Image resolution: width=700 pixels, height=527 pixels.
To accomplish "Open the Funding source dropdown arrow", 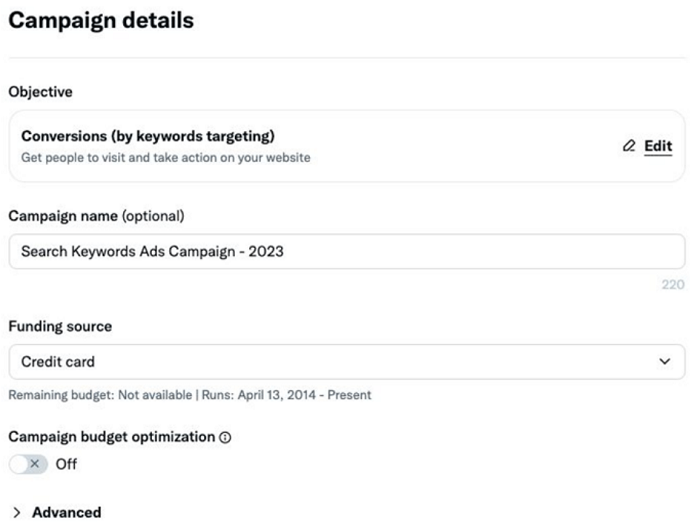I will tap(665, 361).
